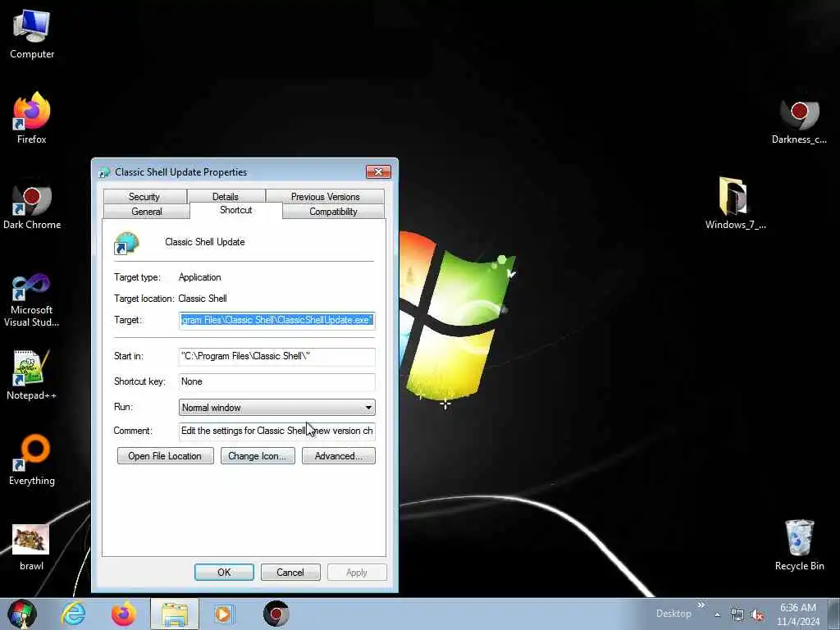Open the Compatibility tab
Viewport: 840px width, 630px height.
pyautogui.click(x=333, y=212)
